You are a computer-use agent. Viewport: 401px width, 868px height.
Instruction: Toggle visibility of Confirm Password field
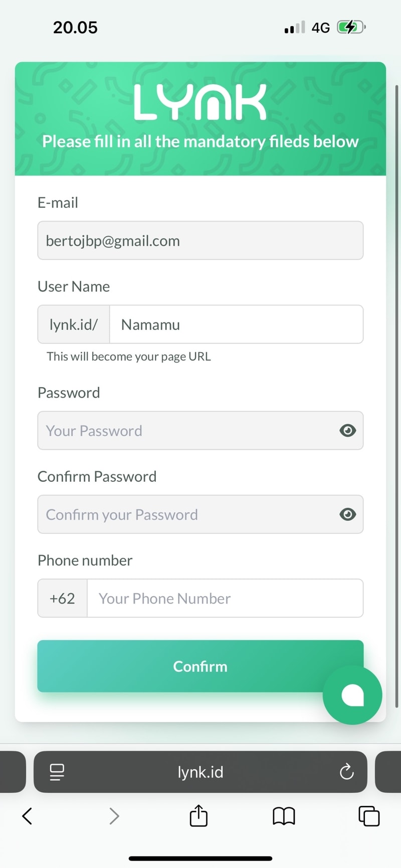347,514
